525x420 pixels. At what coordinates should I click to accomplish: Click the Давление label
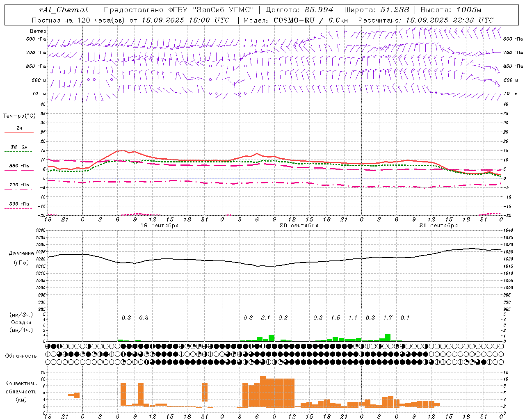(21, 253)
